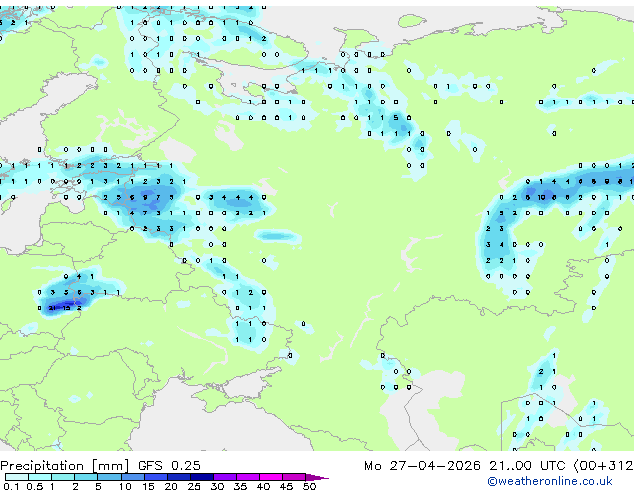634x490 pixels.
Task: Click the '50' legend scale label
Action: 309,486
